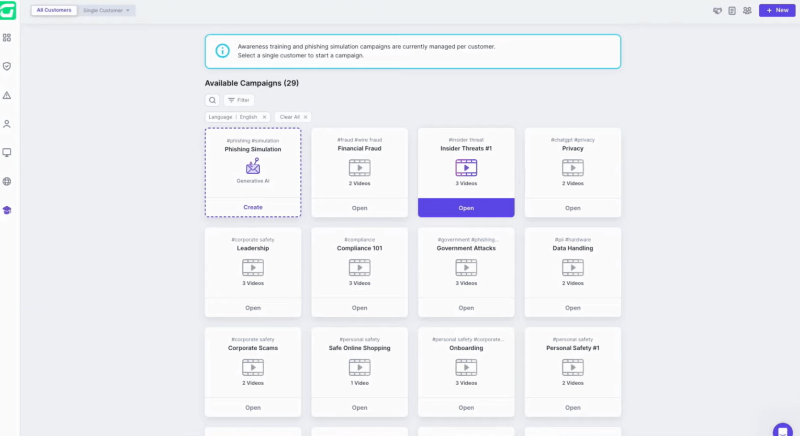
Task: Select the graduation cap training icon in the sidebar
Action: [x=7, y=210]
